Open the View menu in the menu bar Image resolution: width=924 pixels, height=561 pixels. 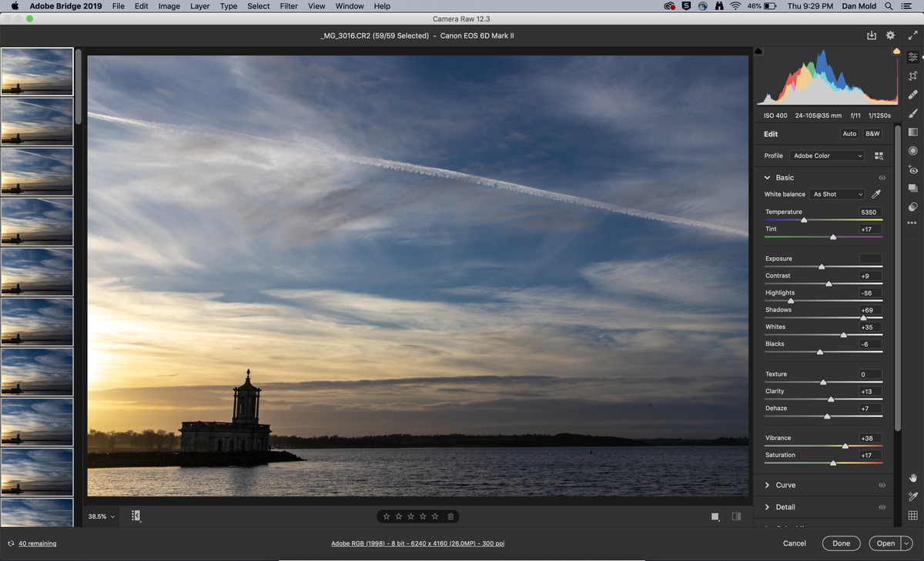(x=316, y=6)
